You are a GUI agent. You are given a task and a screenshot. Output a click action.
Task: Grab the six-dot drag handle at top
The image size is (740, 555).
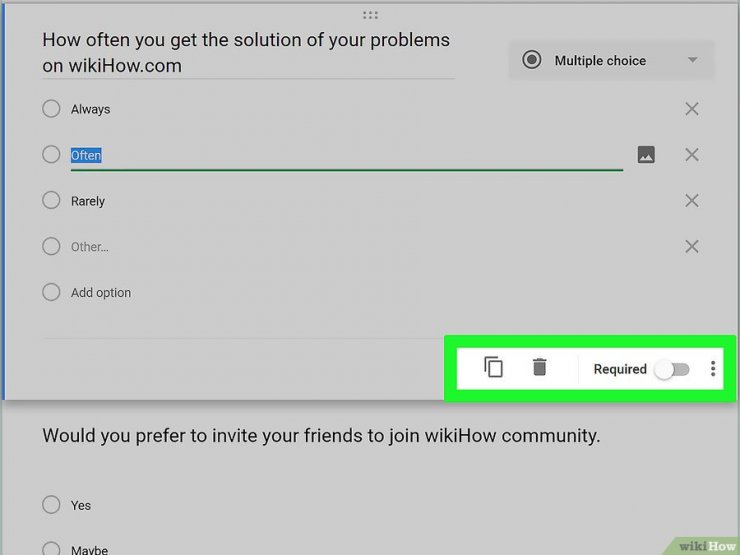[370, 16]
